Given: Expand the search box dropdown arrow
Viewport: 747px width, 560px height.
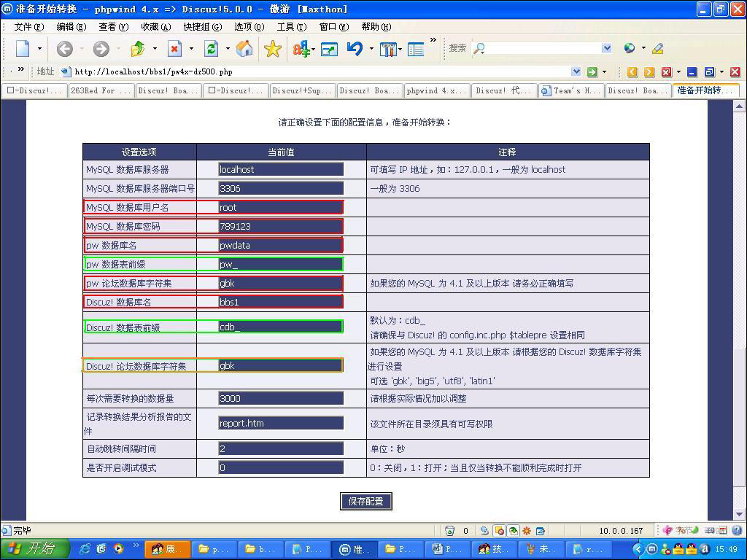Looking at the screenshot, I should [606, 48].
